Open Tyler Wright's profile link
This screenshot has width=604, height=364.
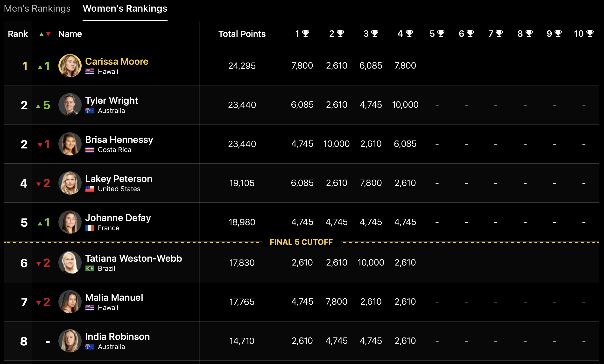(111, 100)
